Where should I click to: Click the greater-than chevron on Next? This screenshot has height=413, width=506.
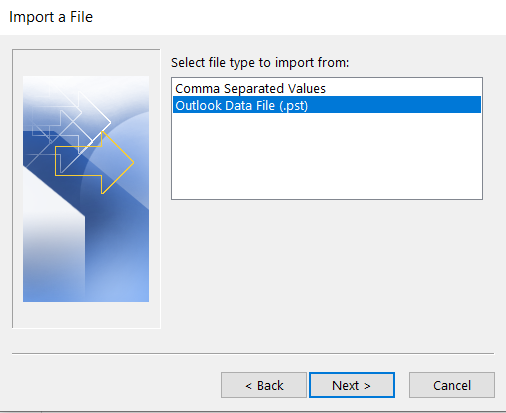[367, 386]
